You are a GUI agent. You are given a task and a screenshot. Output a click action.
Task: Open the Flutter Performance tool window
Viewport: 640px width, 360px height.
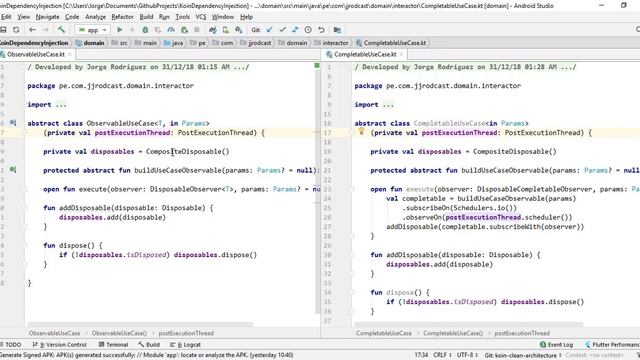pyautogui.click(x=612, y=344)
